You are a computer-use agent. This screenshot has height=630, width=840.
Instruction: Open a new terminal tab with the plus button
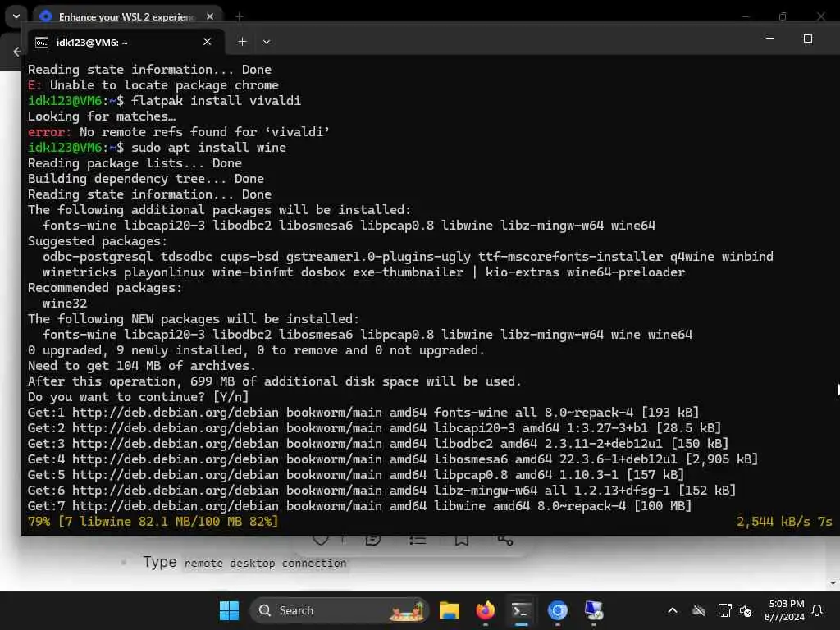tap(242, 42)
